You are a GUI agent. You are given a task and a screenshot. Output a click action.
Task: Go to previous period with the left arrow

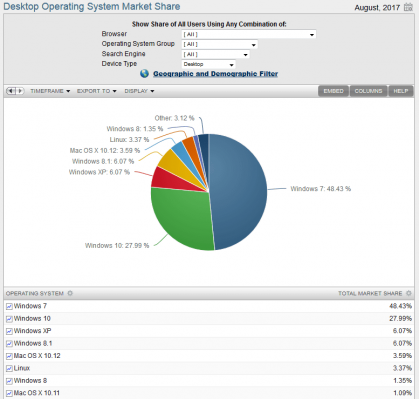pos(11,91)
